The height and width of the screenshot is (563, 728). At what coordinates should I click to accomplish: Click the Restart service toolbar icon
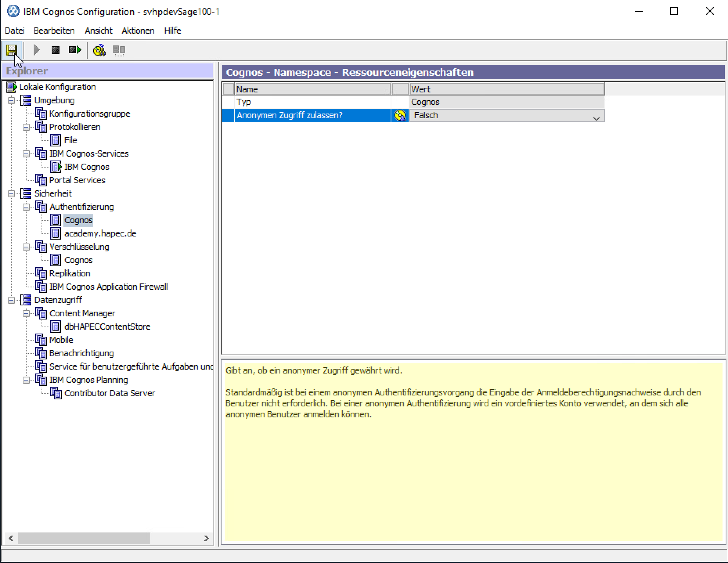pos(74,50)
